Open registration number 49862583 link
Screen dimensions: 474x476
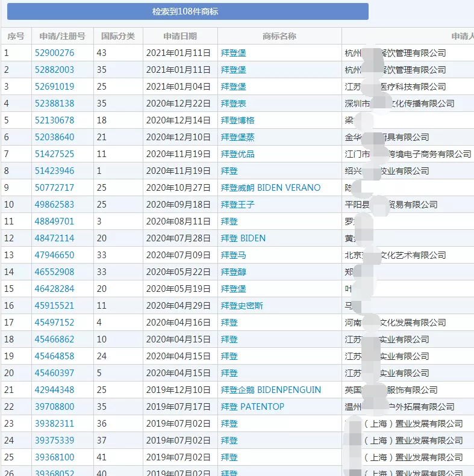pos(54,205)
